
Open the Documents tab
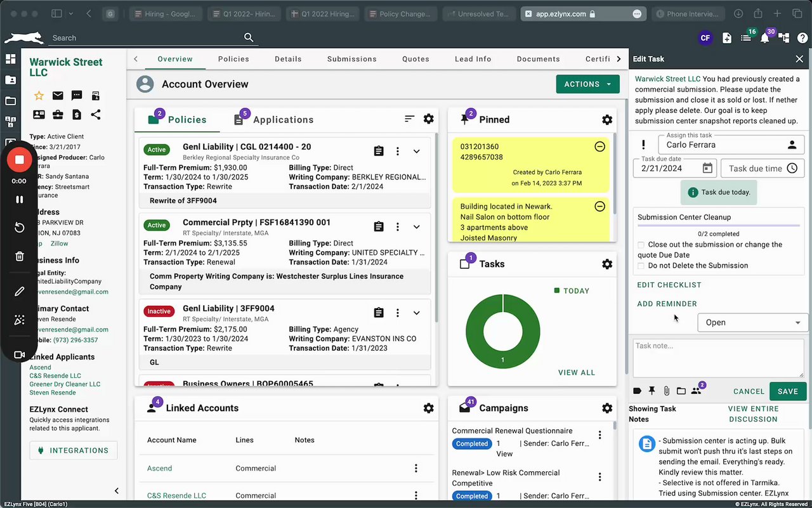[x=539, y=59]
